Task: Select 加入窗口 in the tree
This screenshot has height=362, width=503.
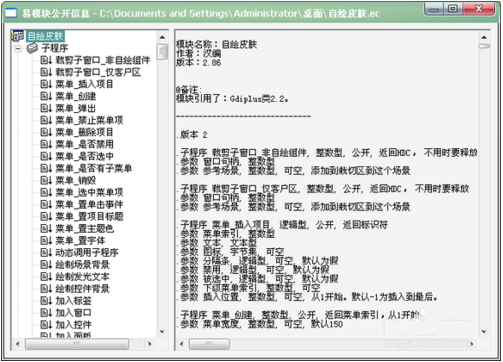Action: [x=73, y=313]
